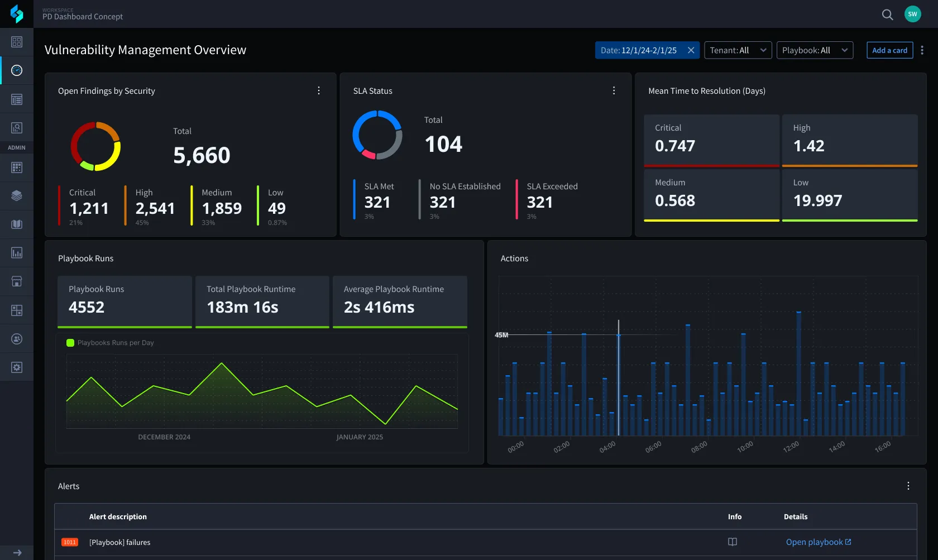The image size is (938, 560).
Task: Click the Add a card button
Action: click(889, 50)
